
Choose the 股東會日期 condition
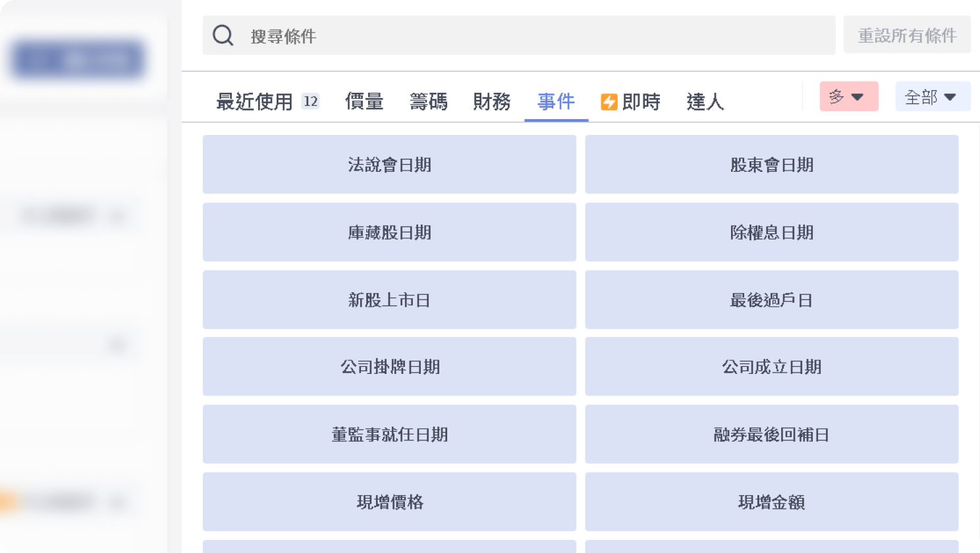tap(771, 165)
